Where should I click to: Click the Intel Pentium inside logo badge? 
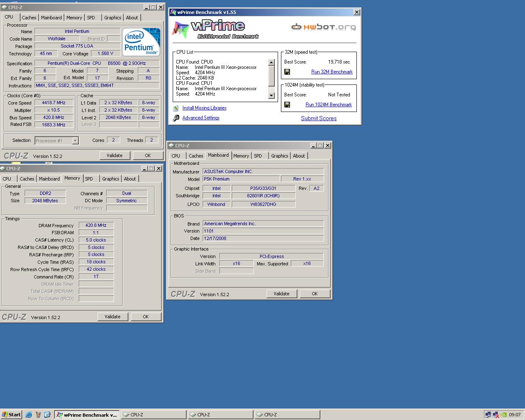click(x=142, y=42)
